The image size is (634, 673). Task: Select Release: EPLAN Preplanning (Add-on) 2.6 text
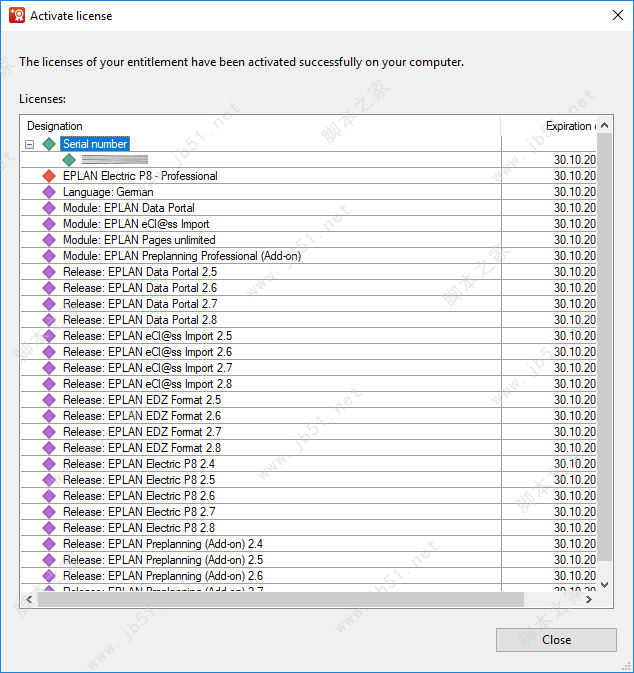point(163,576)
